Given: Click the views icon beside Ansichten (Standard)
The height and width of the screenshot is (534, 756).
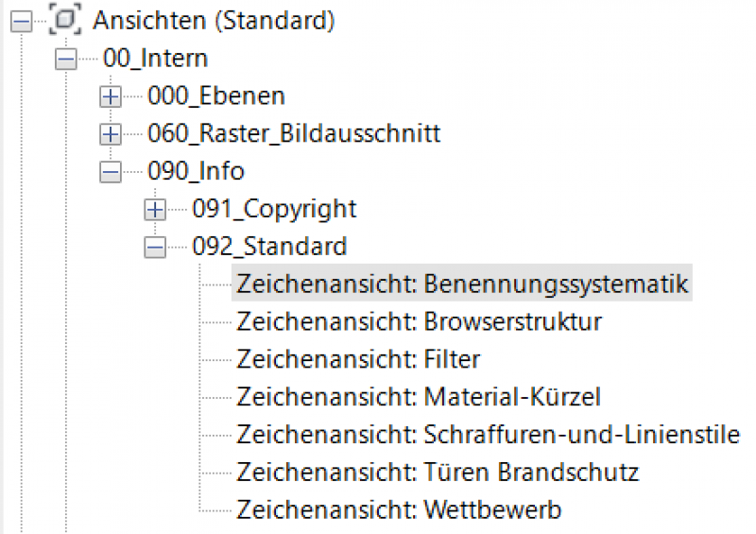Looking at the screenshot, I should click(x=64, y=20).
